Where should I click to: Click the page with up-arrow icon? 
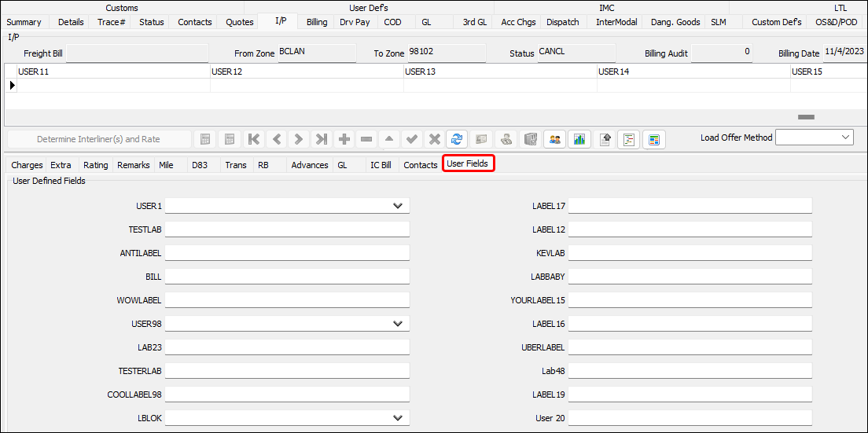(x=605, y=139)
